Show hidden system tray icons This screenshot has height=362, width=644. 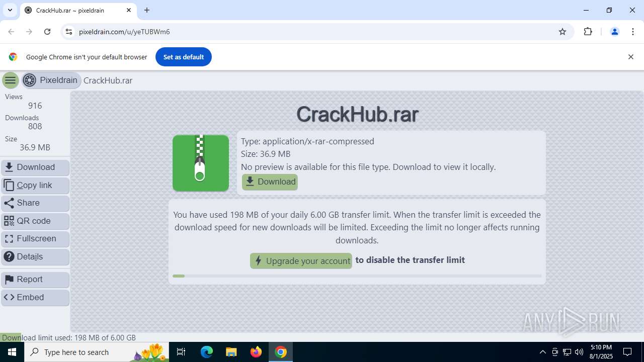542,352
